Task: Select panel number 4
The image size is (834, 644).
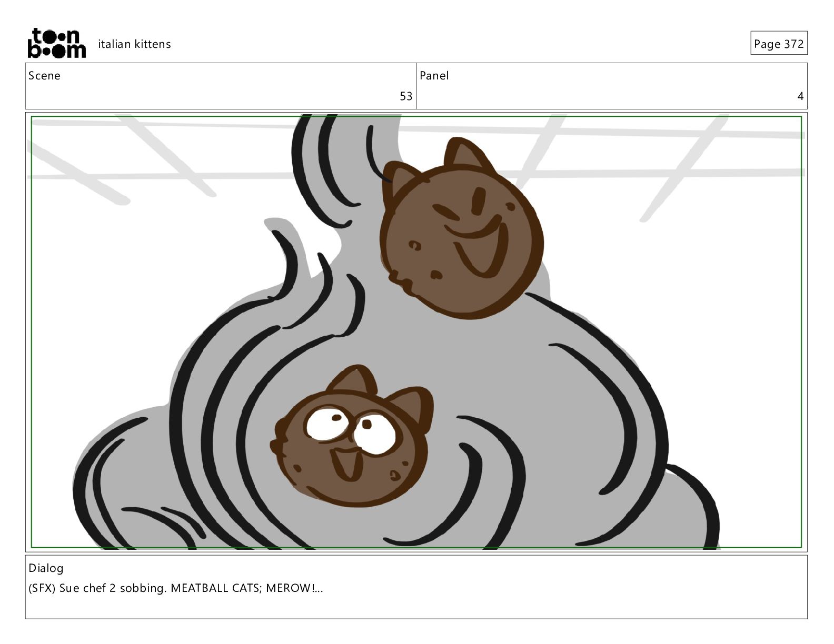Action: pyautogui.click(x=800, y=96)
